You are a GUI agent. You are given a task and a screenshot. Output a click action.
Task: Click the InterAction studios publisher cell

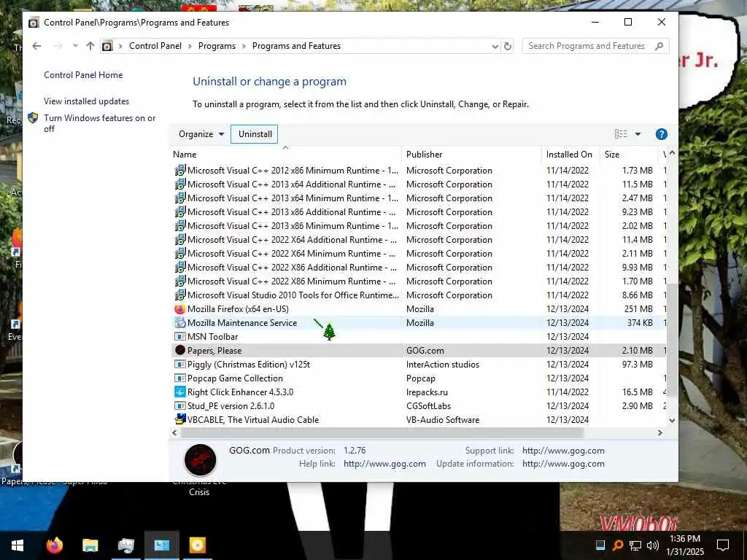pyautogui.click(x=443, y=365)
